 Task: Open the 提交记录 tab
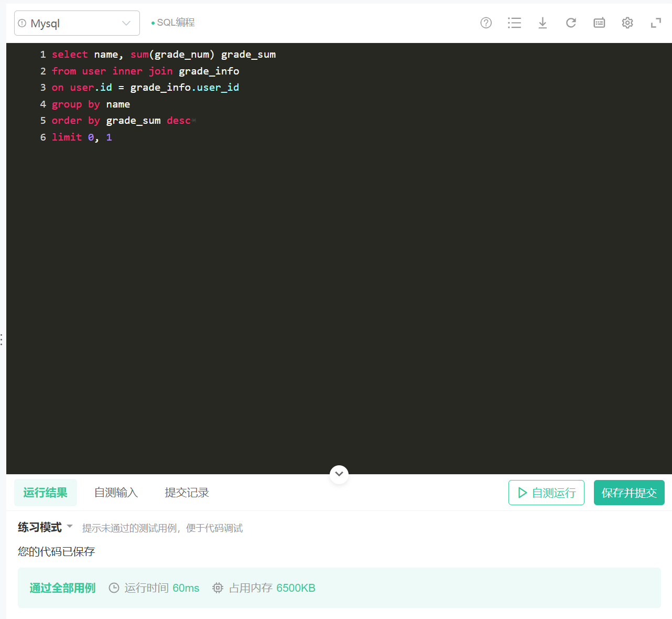187,493
